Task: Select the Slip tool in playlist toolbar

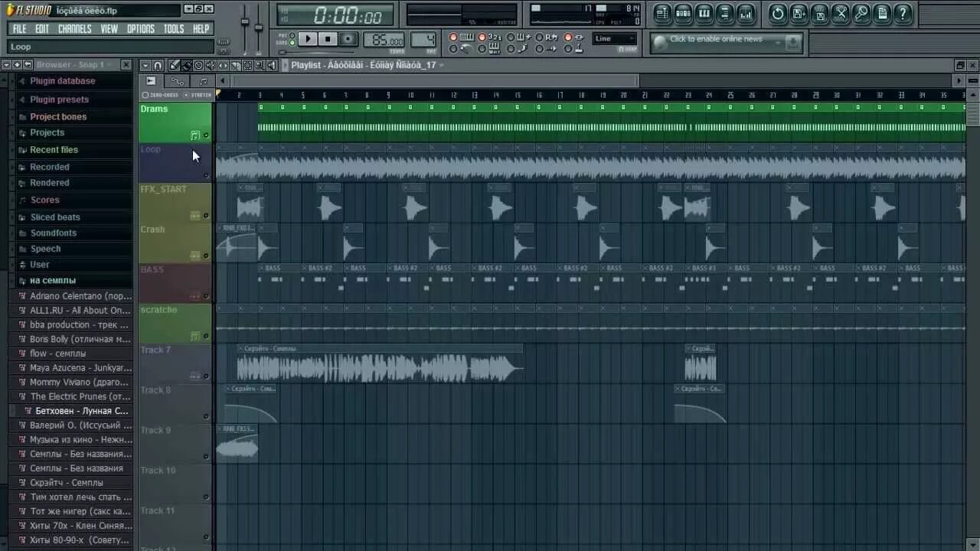Action: tap(223, 65)
